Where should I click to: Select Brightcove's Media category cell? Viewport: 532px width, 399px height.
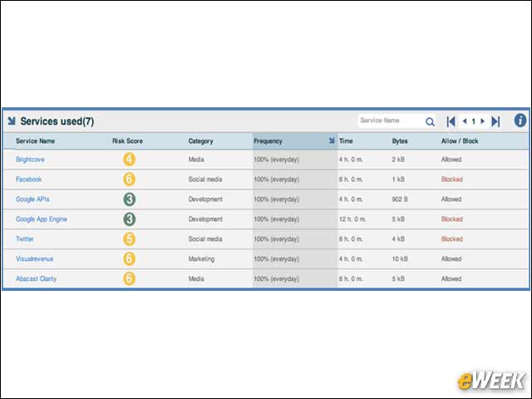196,160
